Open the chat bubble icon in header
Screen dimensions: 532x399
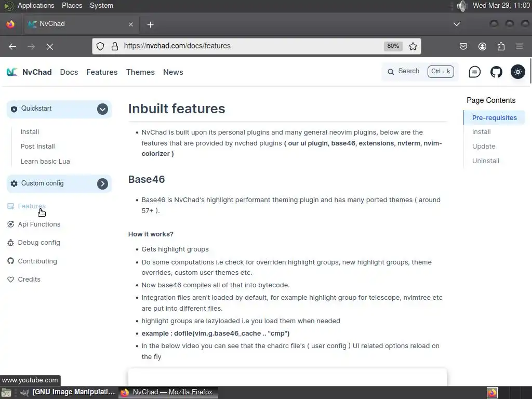click(474, 72)
